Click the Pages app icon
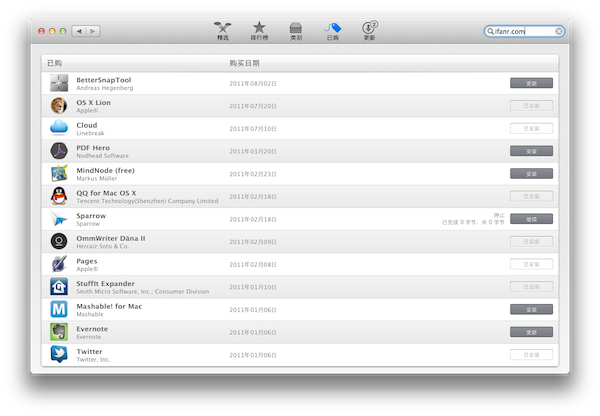600x416 pixels. pos(59,264)
